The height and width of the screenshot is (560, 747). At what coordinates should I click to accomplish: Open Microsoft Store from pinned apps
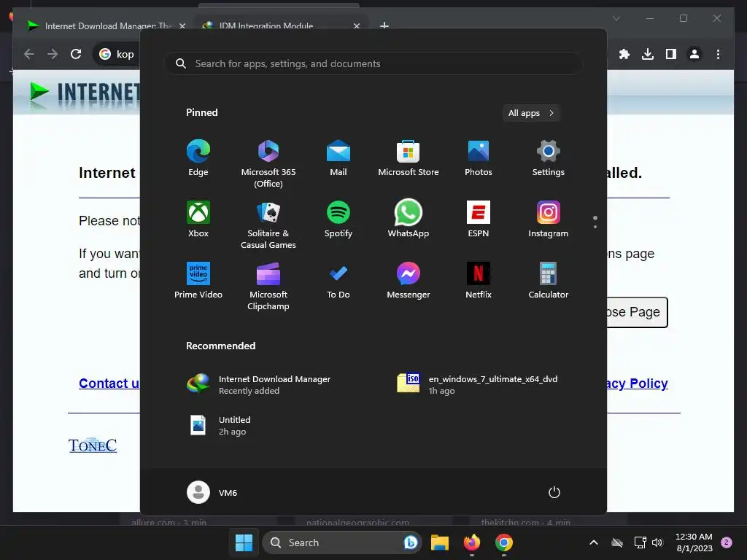pos(409,159)
